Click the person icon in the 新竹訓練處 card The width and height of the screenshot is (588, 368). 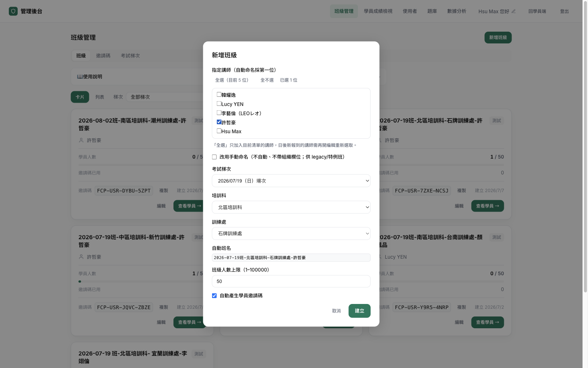pos(81,257)
